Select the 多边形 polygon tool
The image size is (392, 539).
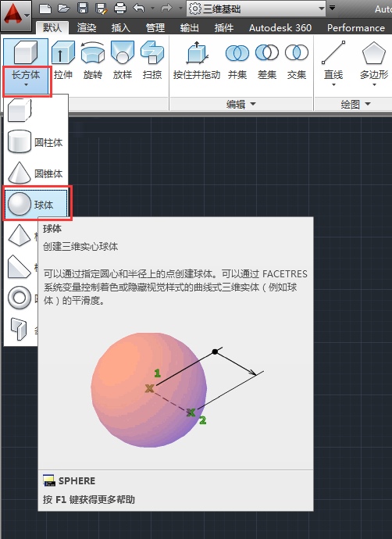pos(374,59)
